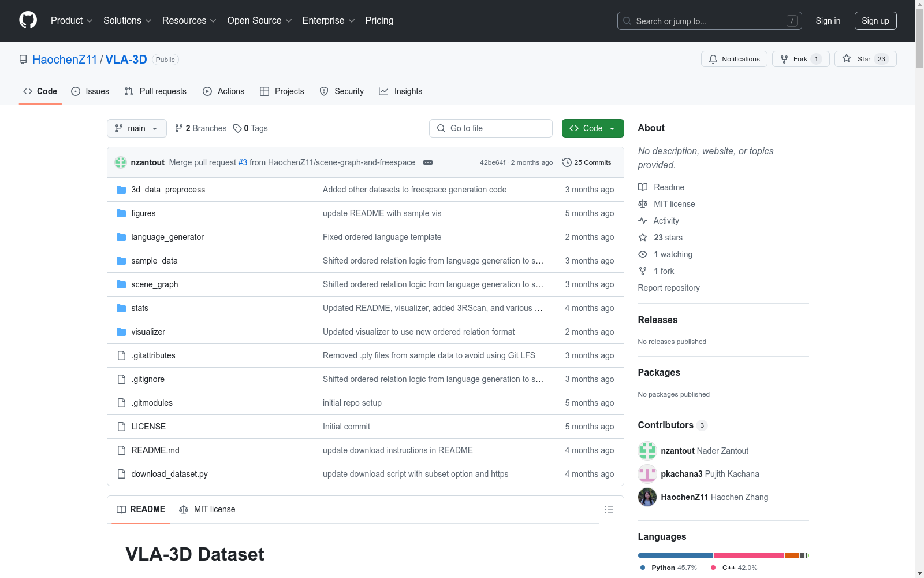View the 1 fork list

tap(656, 271)
